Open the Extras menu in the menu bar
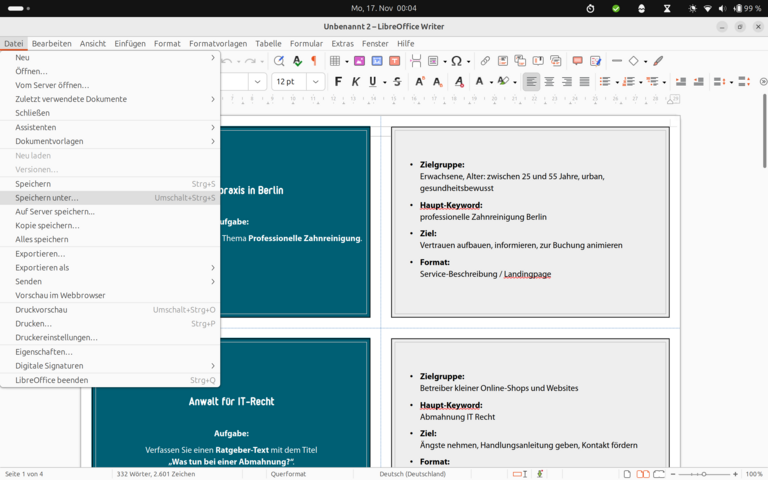Screen dimensions: 768x480 [342, 44]
